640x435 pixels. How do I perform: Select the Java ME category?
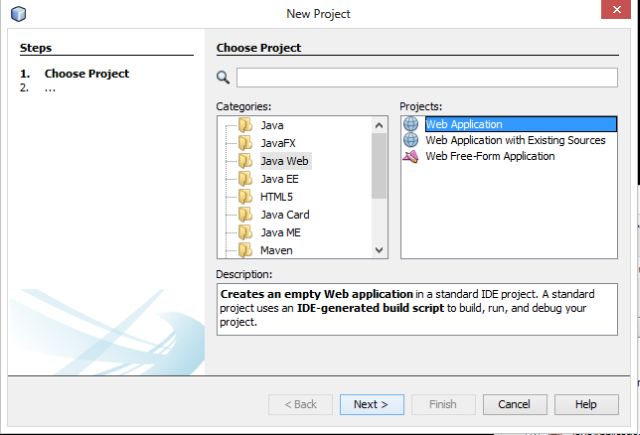coord(280,233)
